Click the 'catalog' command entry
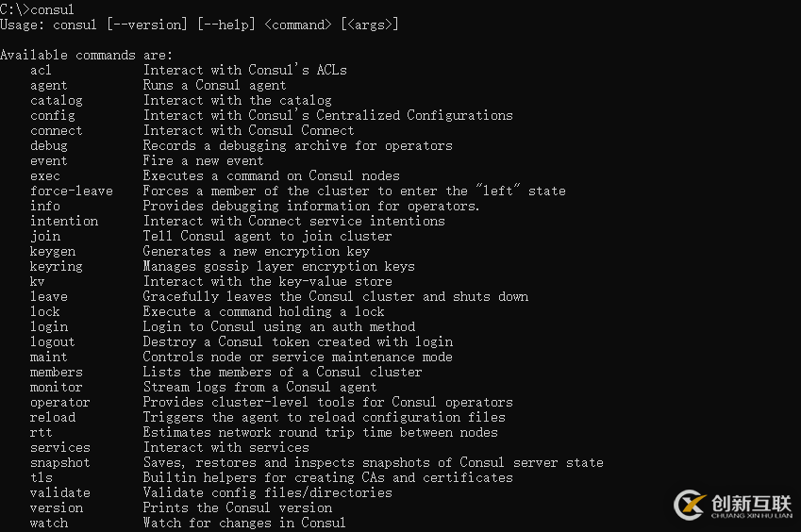Screen dimensions: 801x532 tap(57, 100)
